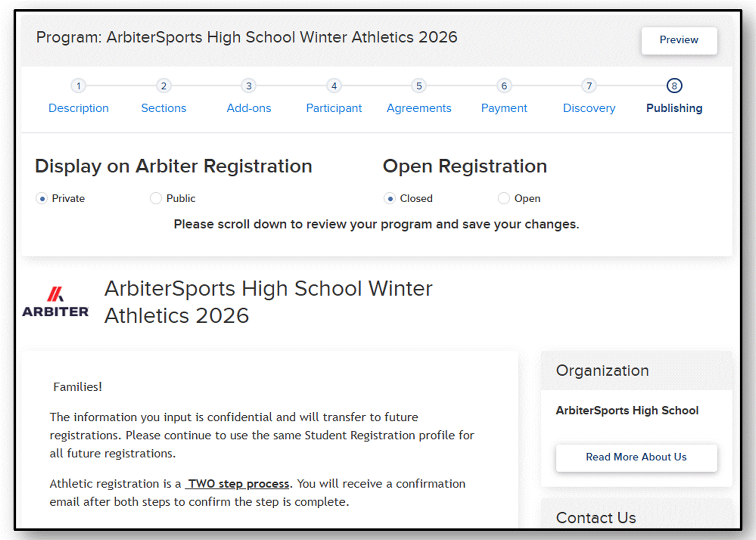Click step 5 circle icon
The width and height of the screenshot is (756, 540).
[419, 86]
